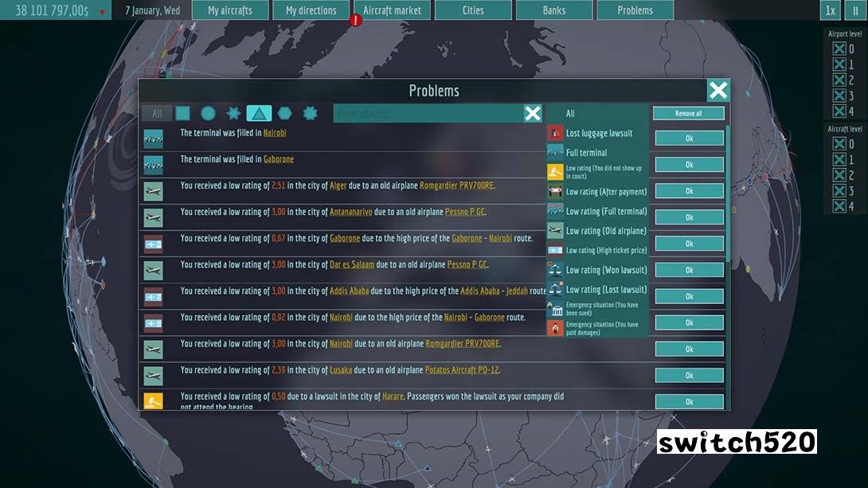Screen dimensions: 868x488
Task: Click Low rating (Won lawsuit) scales icon
Action: tap(555, 270)
